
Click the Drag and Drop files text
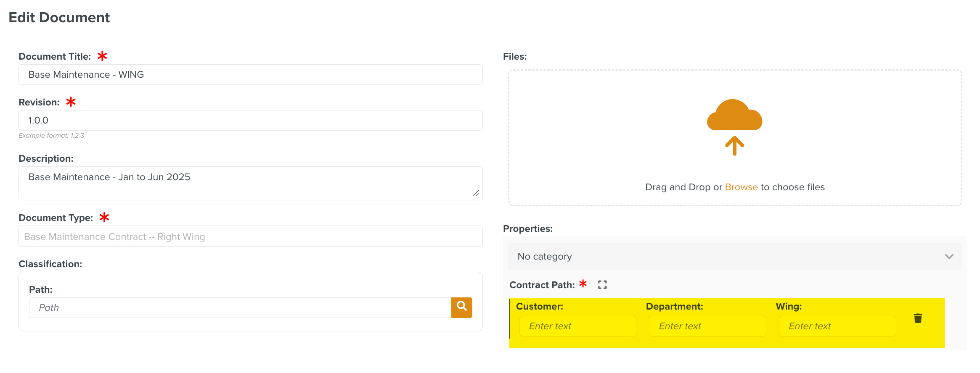[x=683, y=187]
